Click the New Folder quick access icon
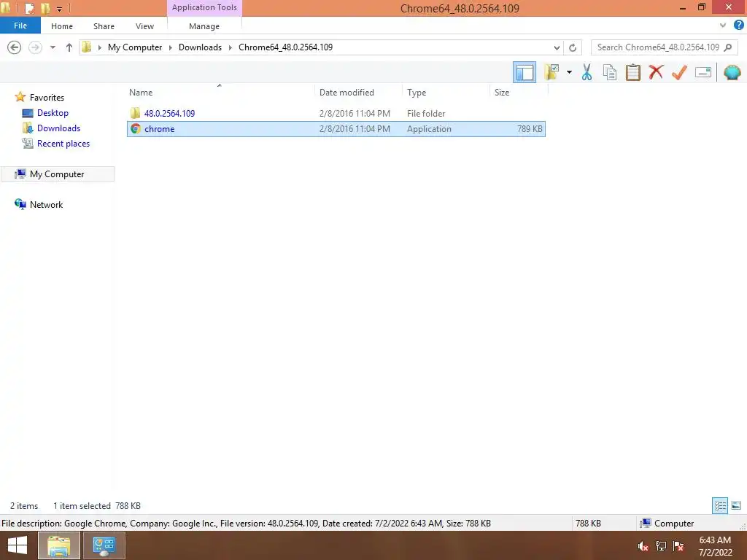Screen dimensions: 747x560 pos(45,8)
